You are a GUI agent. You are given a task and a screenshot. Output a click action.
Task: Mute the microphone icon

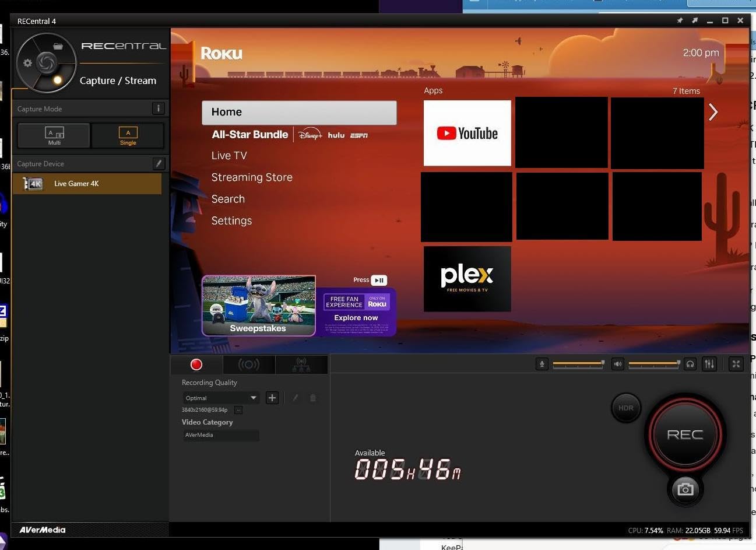tap(541, 364)
